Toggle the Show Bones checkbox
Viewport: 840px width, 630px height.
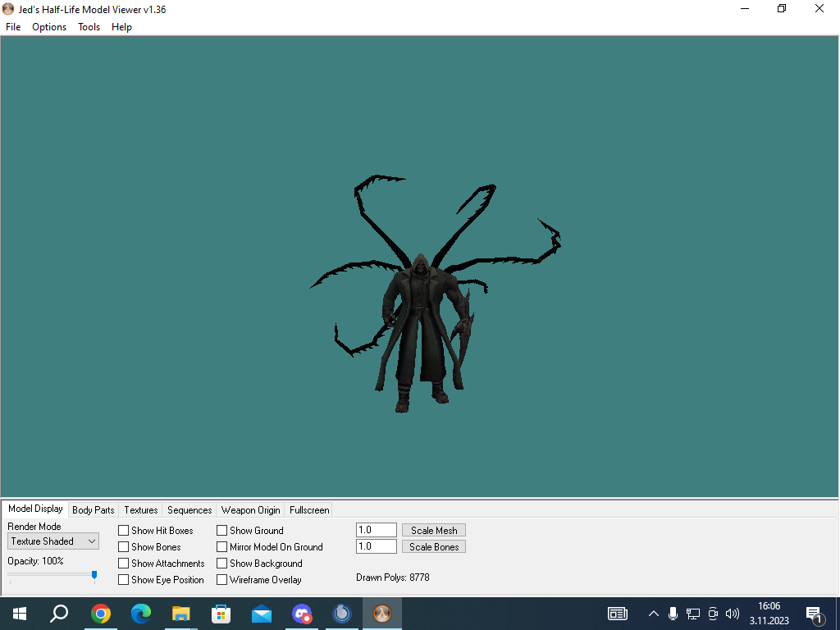point(123,547)
